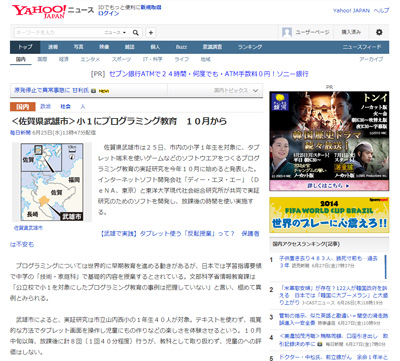400x361 pixels.
Task: Click the access ranking list scrollbar
Action: point(386,267)
